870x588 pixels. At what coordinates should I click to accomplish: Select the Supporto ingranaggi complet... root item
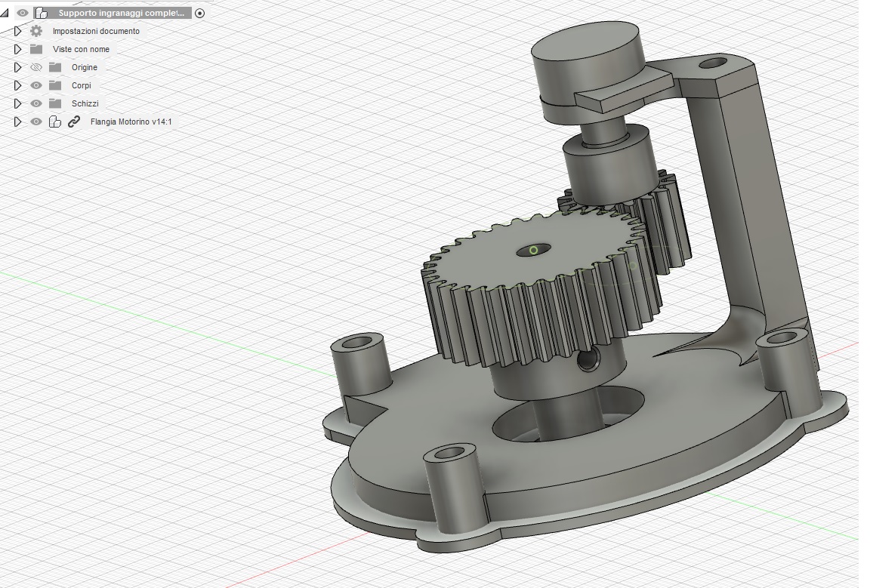tap(121, 13)
